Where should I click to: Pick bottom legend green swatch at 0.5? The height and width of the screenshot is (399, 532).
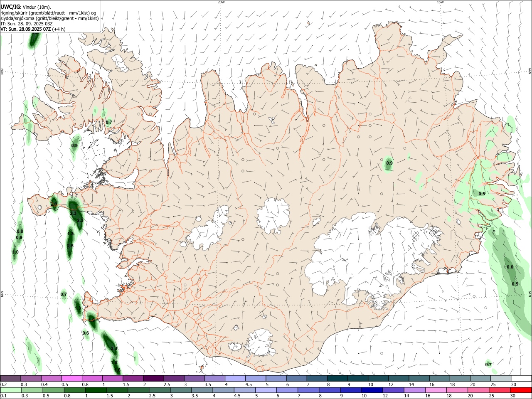point(53,390)
